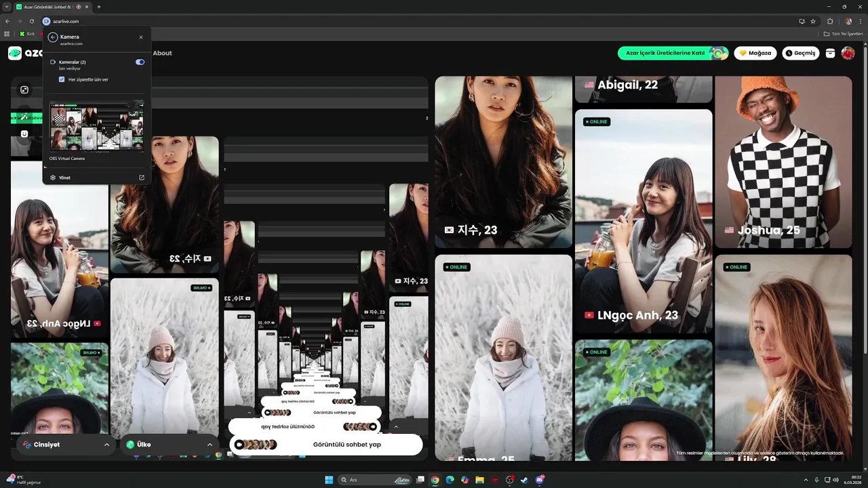Click the taskbar search box 'Ara'
The height and width of the screenshot is (488, 868).
[376, 480]
